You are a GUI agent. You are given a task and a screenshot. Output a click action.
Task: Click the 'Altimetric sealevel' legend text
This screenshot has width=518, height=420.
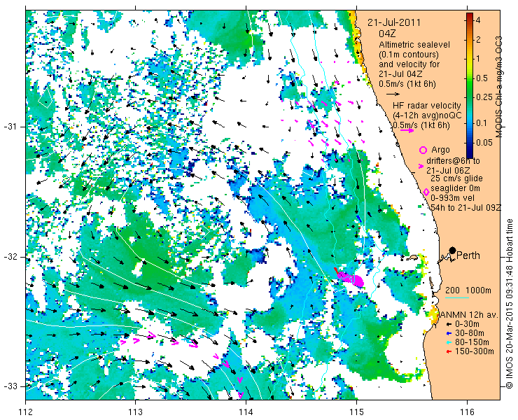coord(414,45)
